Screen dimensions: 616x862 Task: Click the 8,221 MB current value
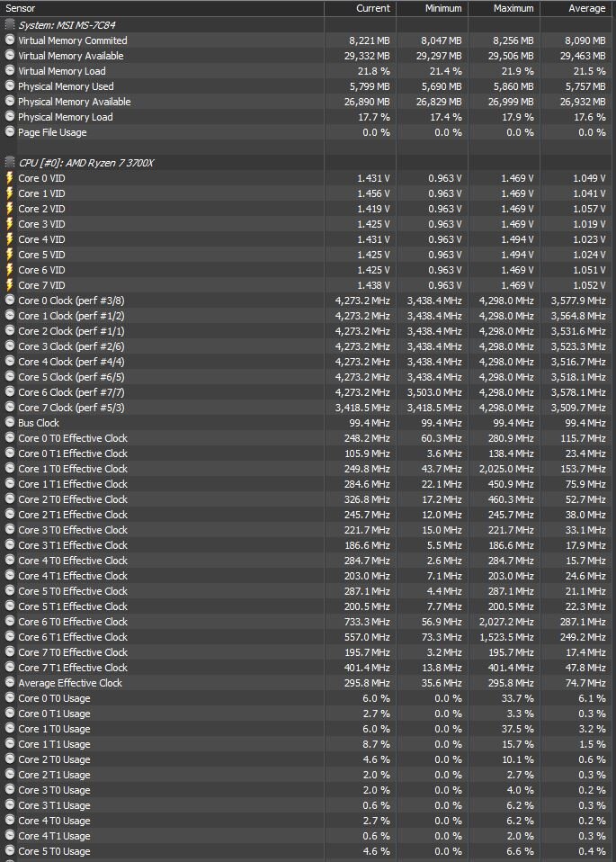click(x=370, y=40)
